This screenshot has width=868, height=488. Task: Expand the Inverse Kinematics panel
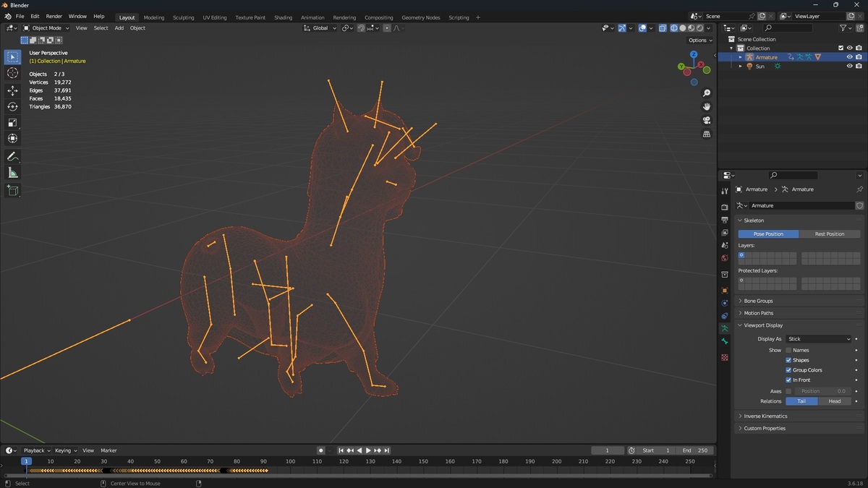tap(765, 416)
